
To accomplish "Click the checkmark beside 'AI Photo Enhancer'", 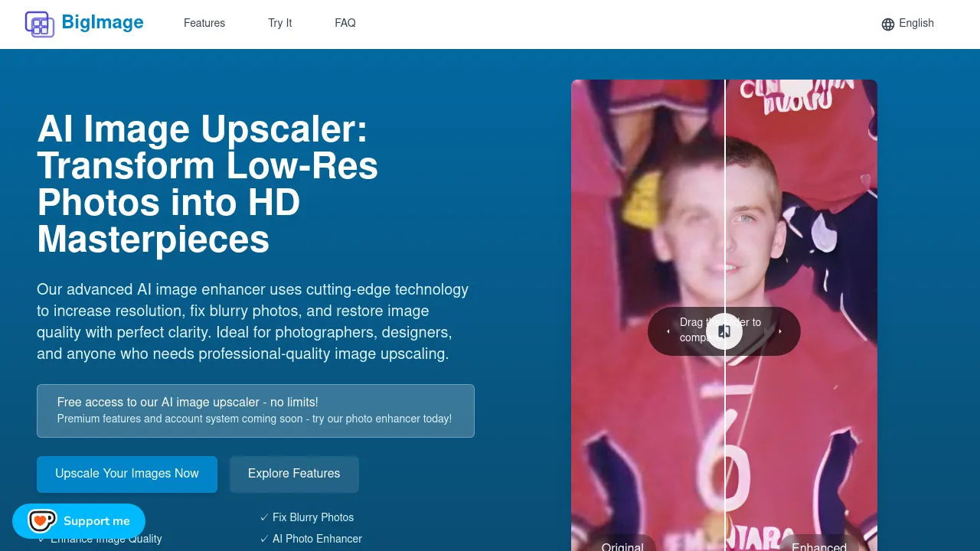I will 265,539.
